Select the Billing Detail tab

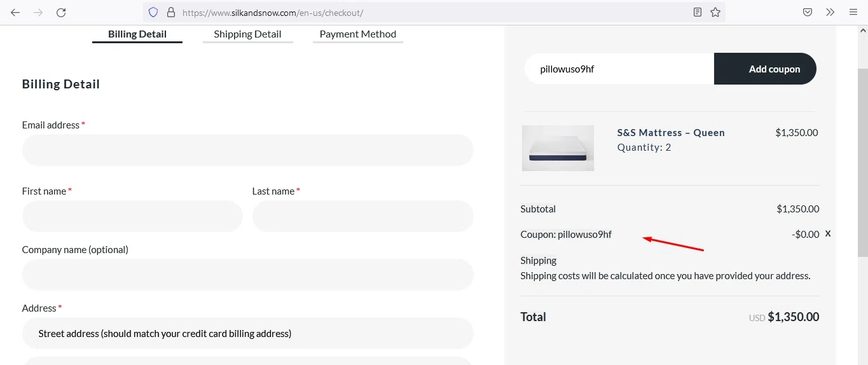[x=137, y=34]
